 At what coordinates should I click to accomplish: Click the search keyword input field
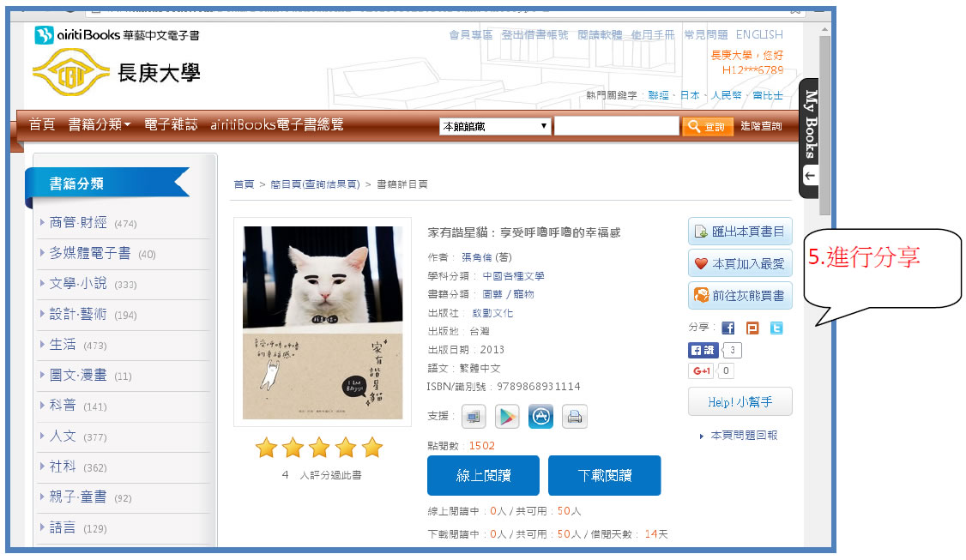616,126
